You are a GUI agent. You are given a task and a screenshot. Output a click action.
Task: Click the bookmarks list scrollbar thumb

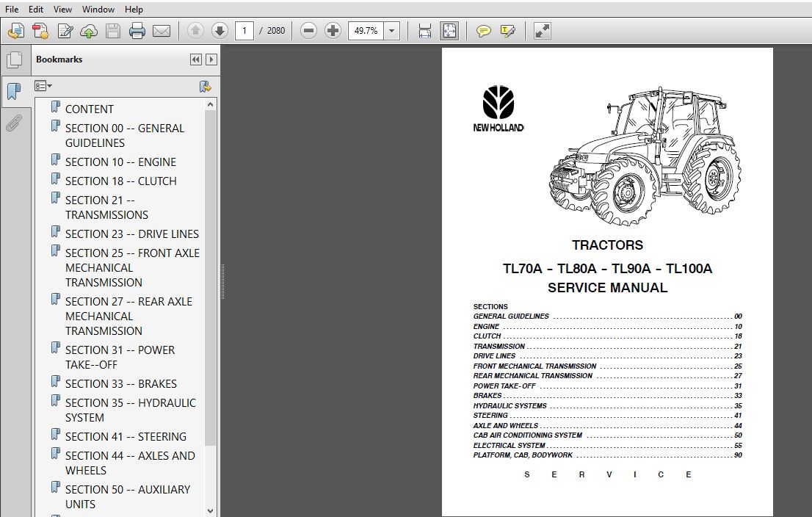click(210, 278)
